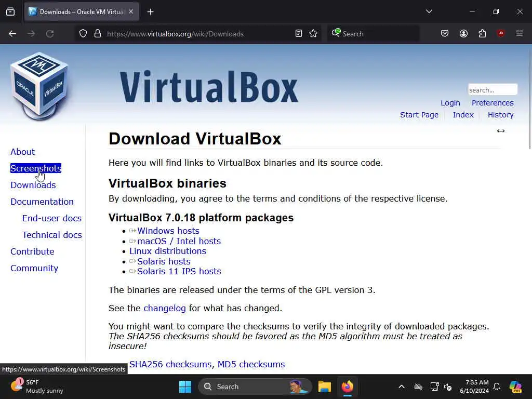Open Downloads in the sidebar

click(33, 185)
